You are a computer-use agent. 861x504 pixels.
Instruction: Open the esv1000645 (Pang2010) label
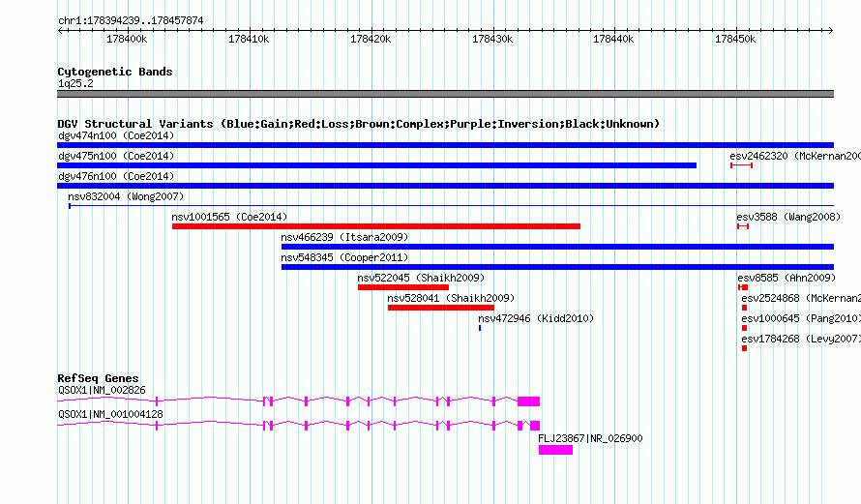[801, 318]
